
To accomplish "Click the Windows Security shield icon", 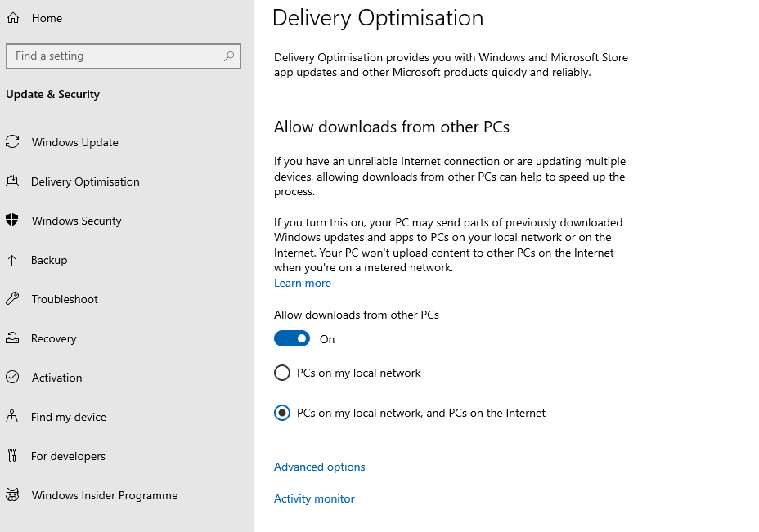I will coord(12,221).
